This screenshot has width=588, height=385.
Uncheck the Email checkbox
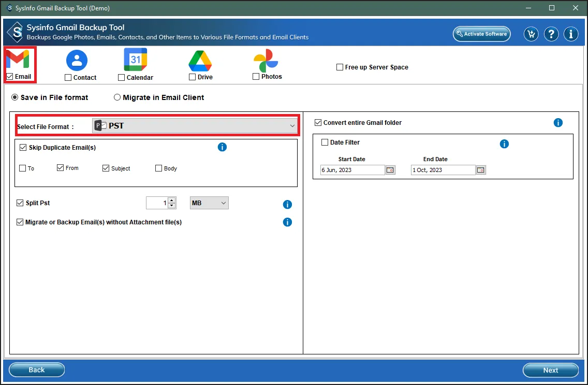point(10,77)
